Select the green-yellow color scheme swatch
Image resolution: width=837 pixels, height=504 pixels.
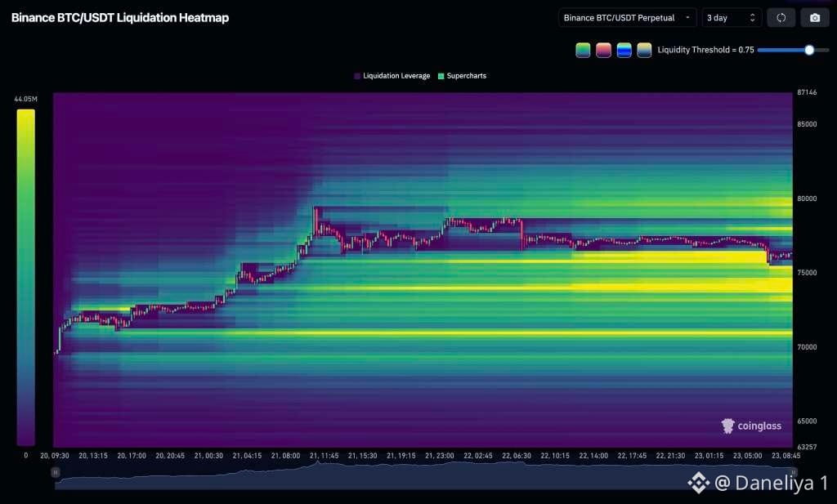coord(583,50)
